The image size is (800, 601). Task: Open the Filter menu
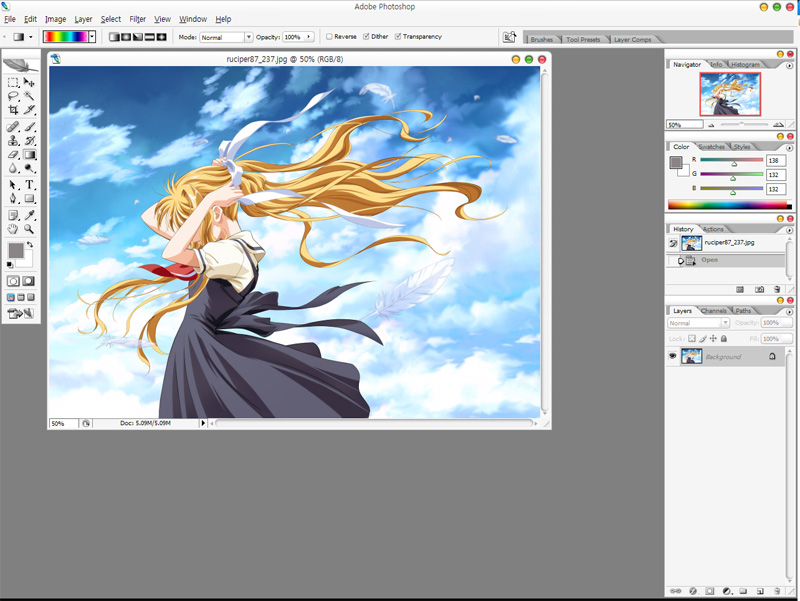(x=137, y=19)
